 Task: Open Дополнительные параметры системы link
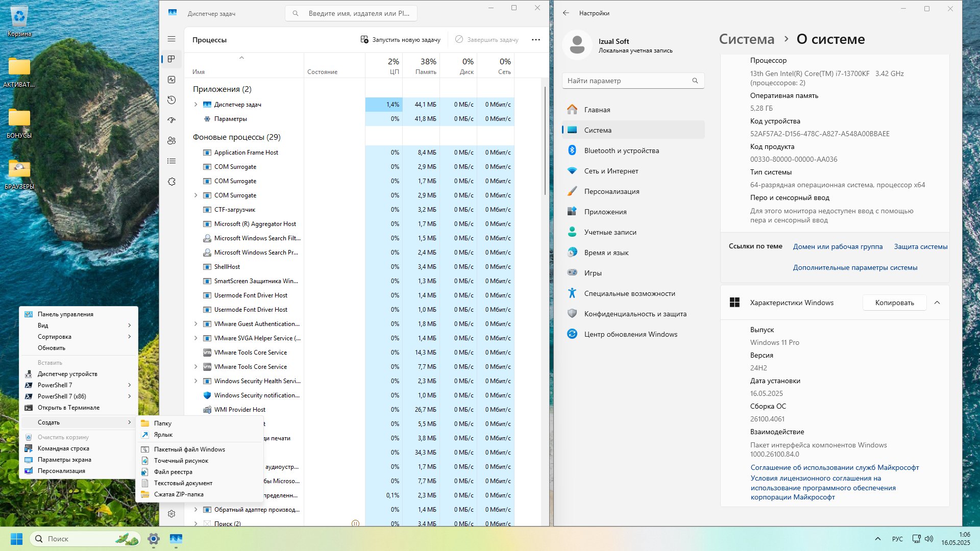855,267
